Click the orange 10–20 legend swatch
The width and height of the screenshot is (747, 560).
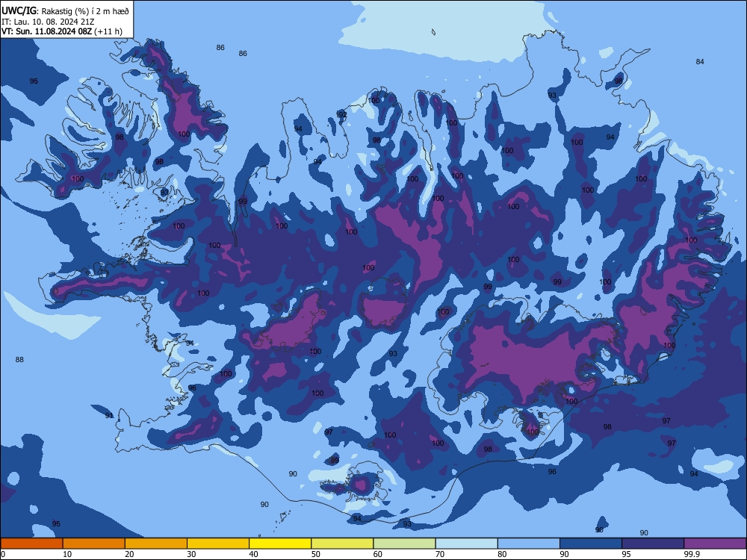[x=94, y=544]
